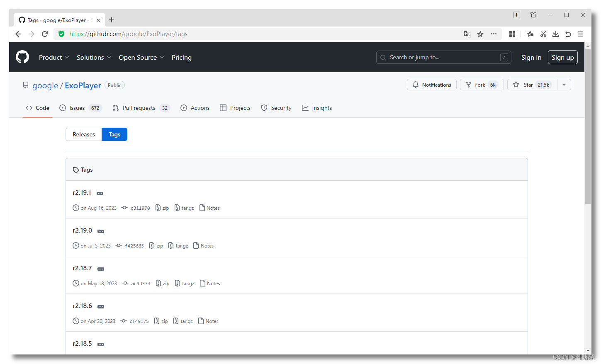Click the undo closed tab icon
The height and width of the screenshot is (364, 601).
tap(568, 34)
